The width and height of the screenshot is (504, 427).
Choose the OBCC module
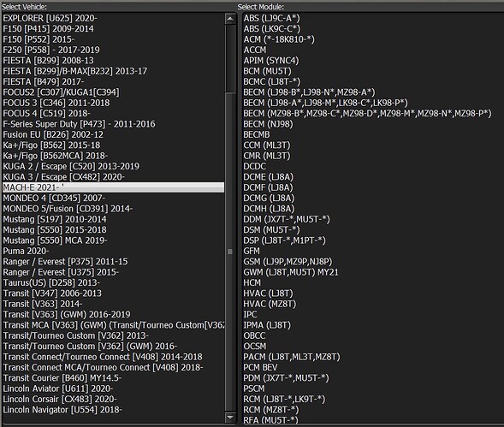point(254,335)
